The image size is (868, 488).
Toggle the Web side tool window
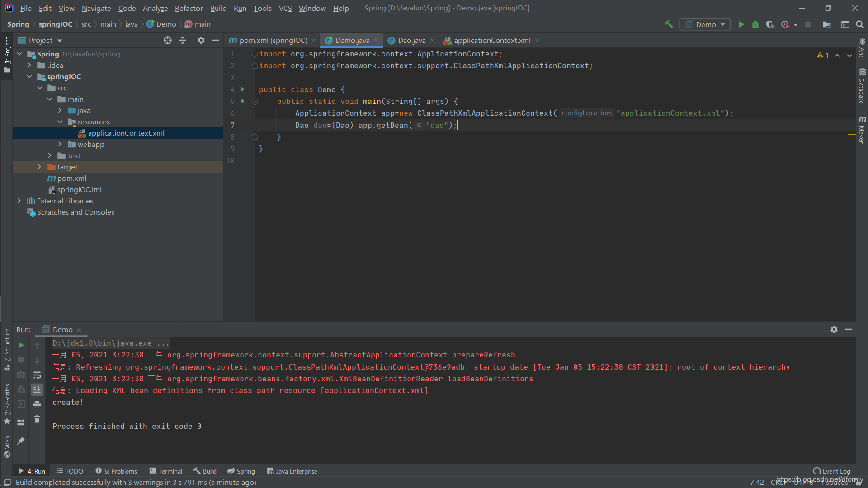pos(7,447)
